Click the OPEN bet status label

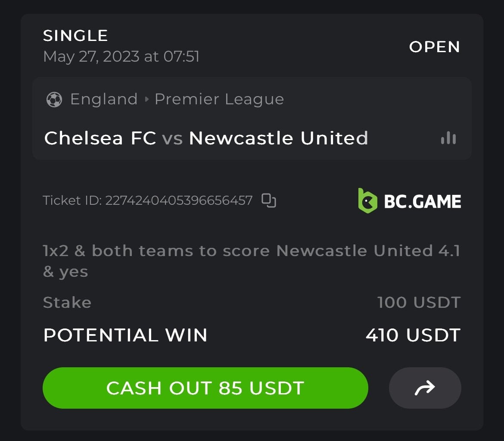click(434, 47)
